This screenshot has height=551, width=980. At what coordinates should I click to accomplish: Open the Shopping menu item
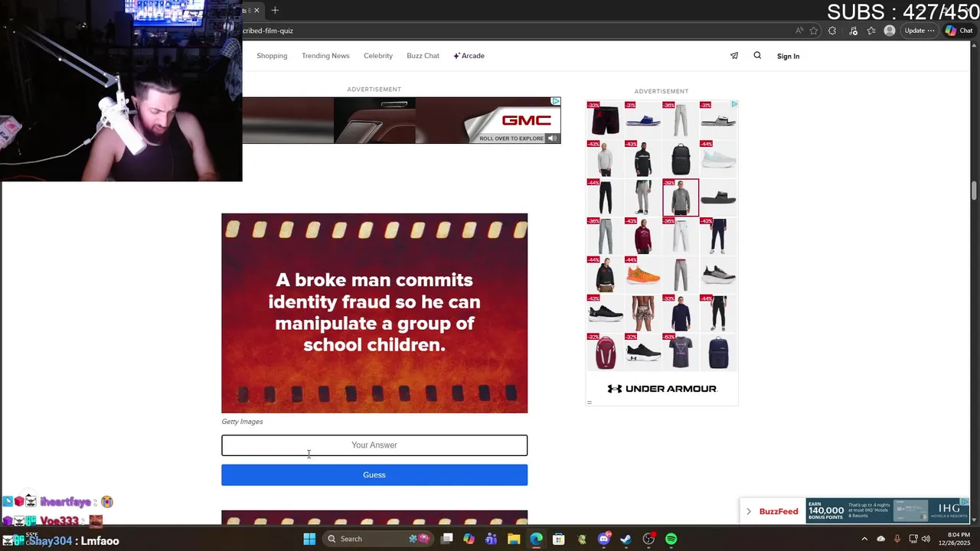point(272,56)
